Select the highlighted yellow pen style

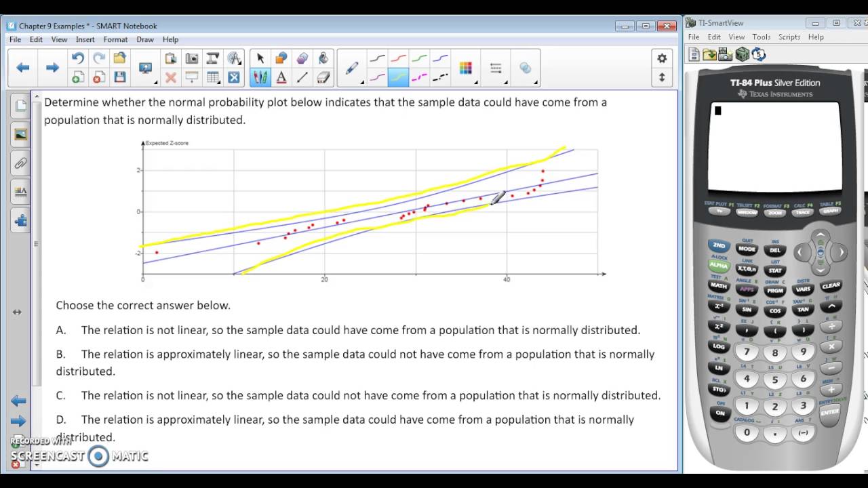coord(398,77)
